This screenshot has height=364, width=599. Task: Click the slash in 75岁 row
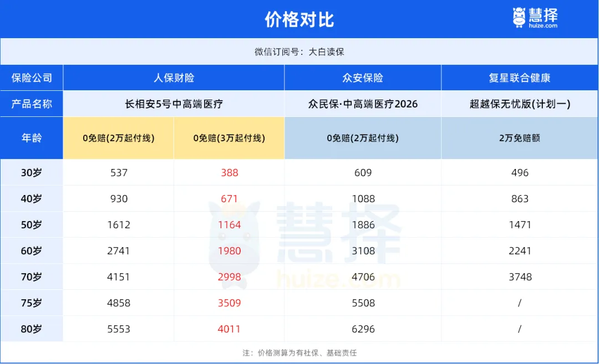pyautogui.click(x=520, y=303)
